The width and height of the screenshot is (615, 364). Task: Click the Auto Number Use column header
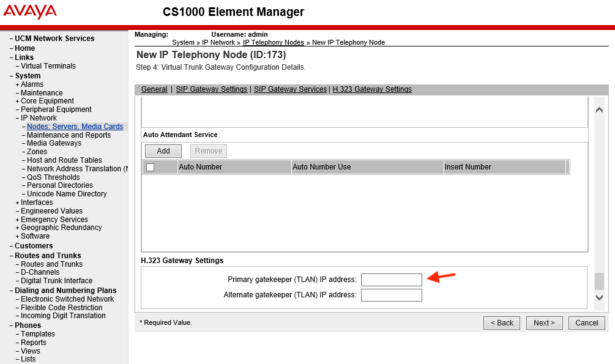click(x=368, y=167)
